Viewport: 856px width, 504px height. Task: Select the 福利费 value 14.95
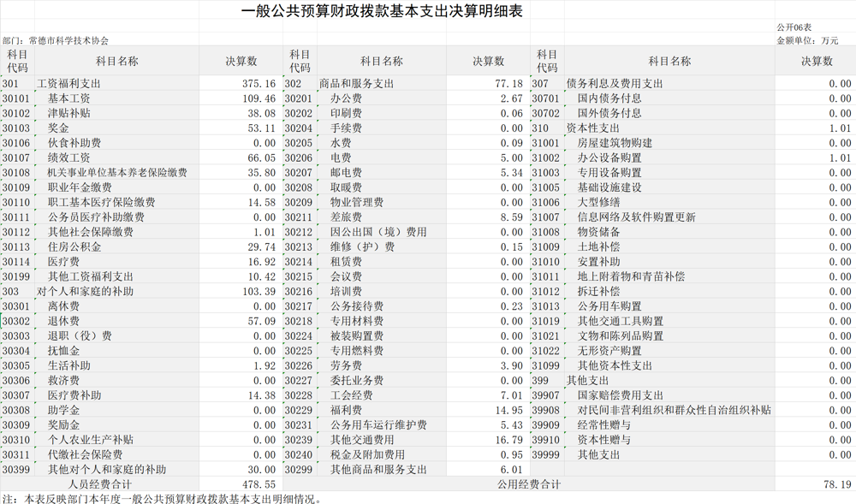(x=508, y=410)
